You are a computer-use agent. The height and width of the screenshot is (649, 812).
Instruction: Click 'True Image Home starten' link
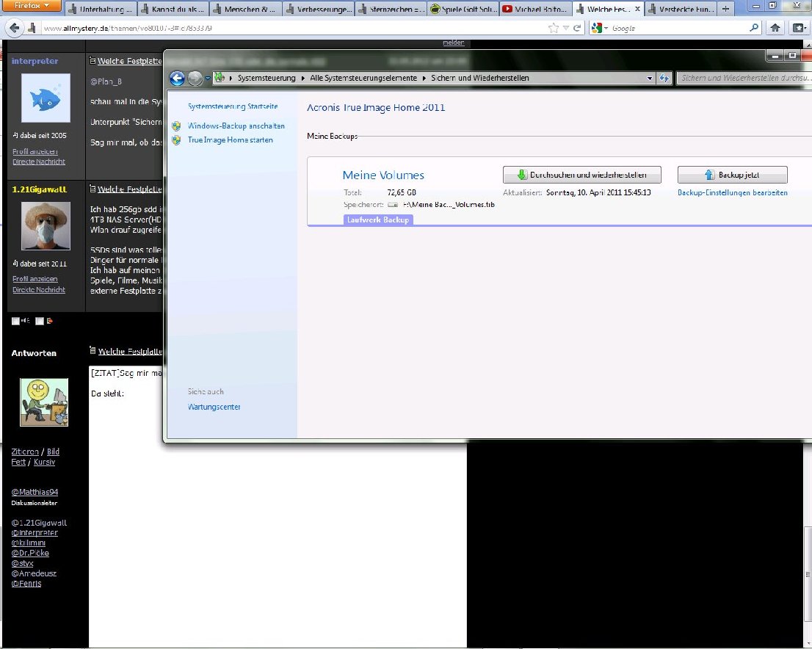[230, 139]
